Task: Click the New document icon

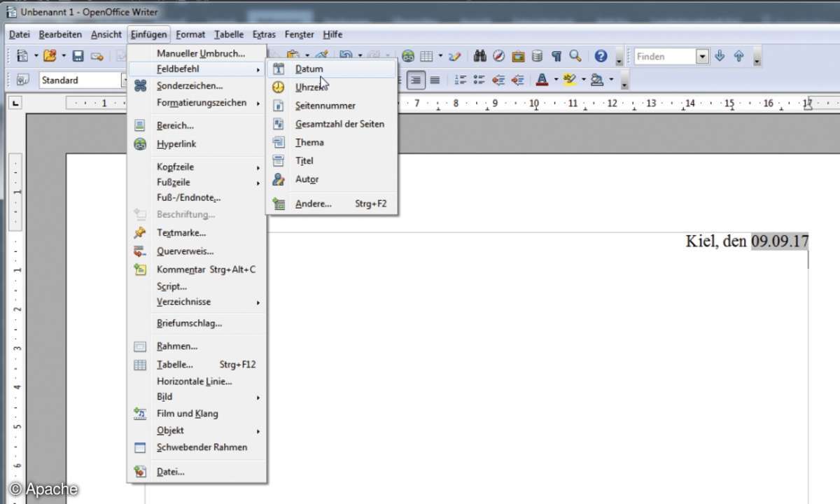Action: coord(22,56)
